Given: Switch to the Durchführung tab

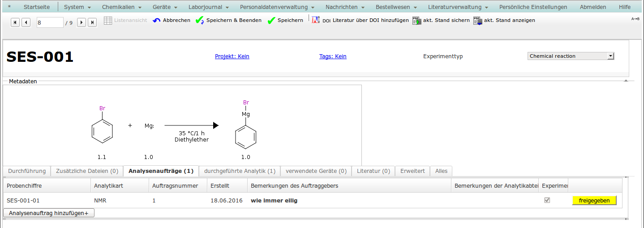Looking at the screenshot, I should pos(27,171).
